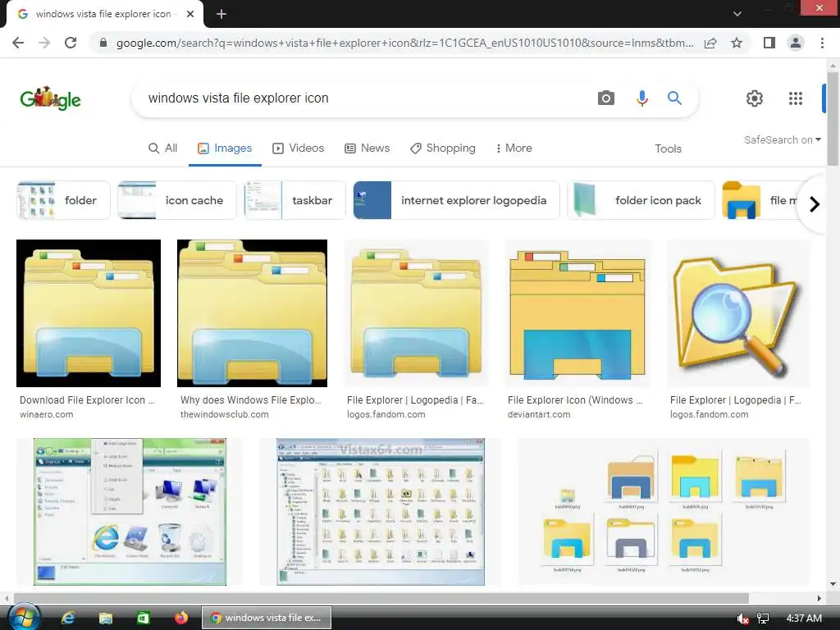Click the deviantart.com source text
The height and width of the screenshot is (630, 840).
pyautogui.click(x=539, y=414)
